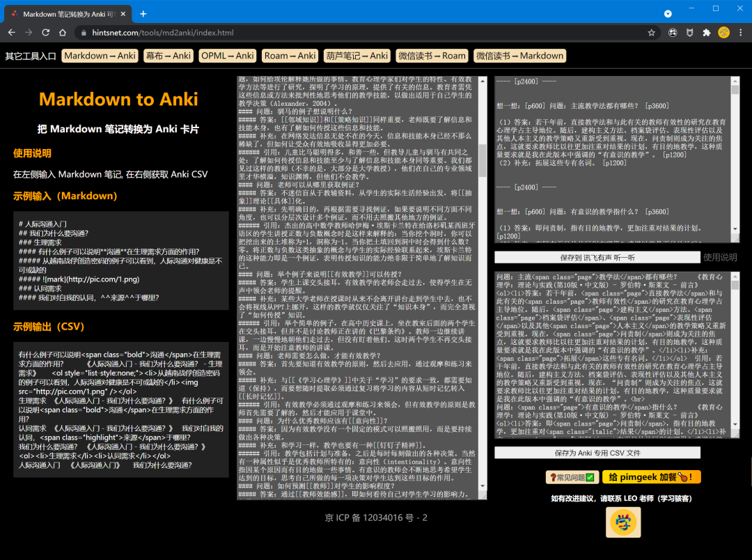Open the Markdown – Anki tool
Viewport: 752px width, 560px height.
(x=100, y=56)
